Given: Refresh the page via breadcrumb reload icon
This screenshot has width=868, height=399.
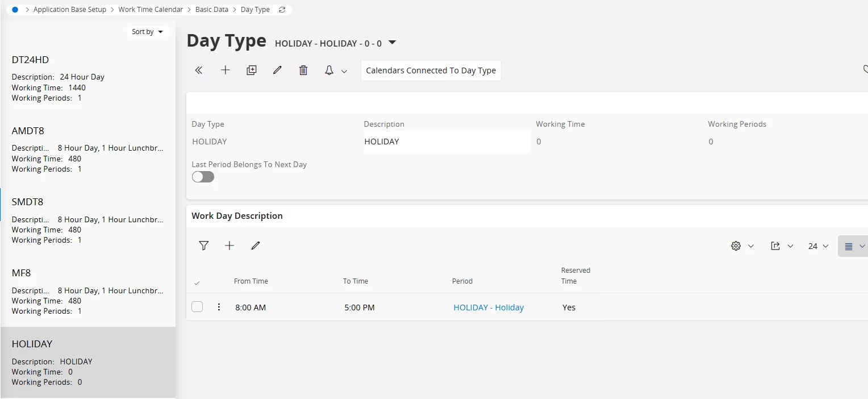Looking at the screenshot, I should [x=282, y=10].
